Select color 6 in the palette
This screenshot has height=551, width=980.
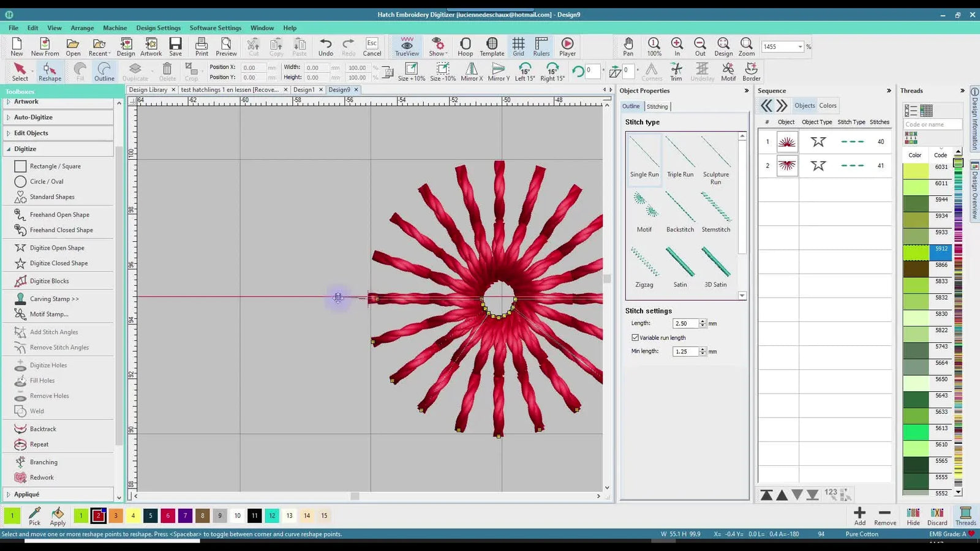coord(168,515)
